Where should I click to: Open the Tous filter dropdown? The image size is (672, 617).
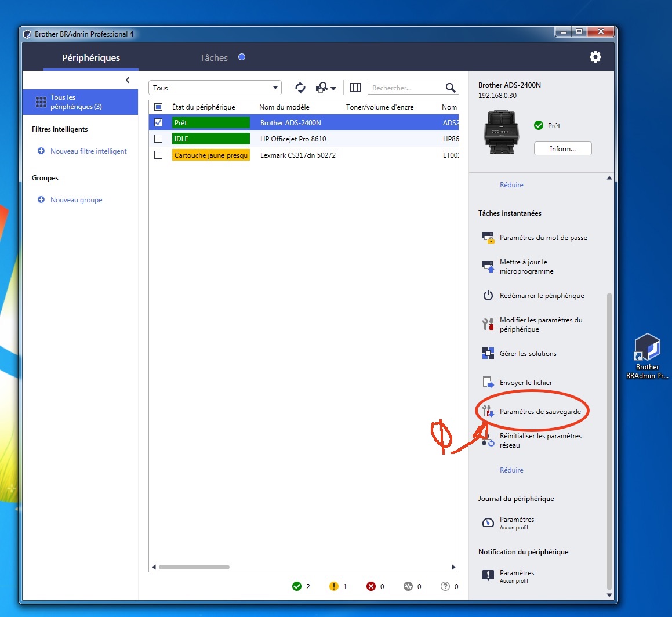215,88
